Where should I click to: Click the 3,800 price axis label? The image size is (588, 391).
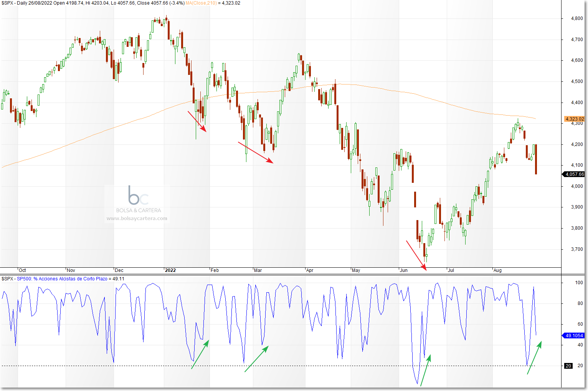(577, 228)
